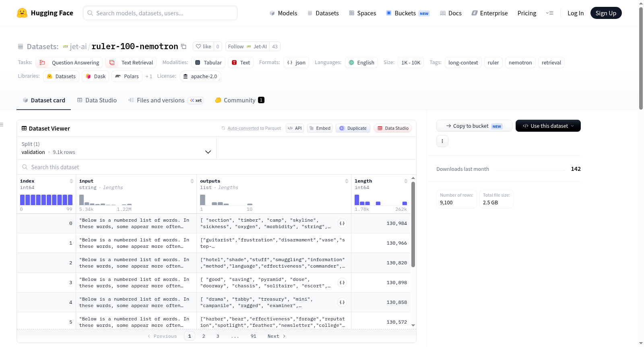Image resolution: width=644 pixels, height=347 pixels.
Task: Select the retrieval tag
Action: pos(551,62)
